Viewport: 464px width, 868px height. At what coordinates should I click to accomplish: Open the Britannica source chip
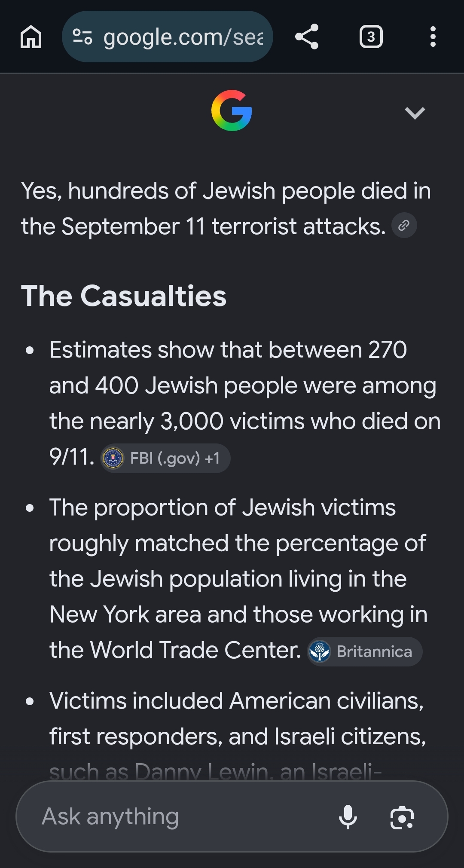tap(365, 651)
